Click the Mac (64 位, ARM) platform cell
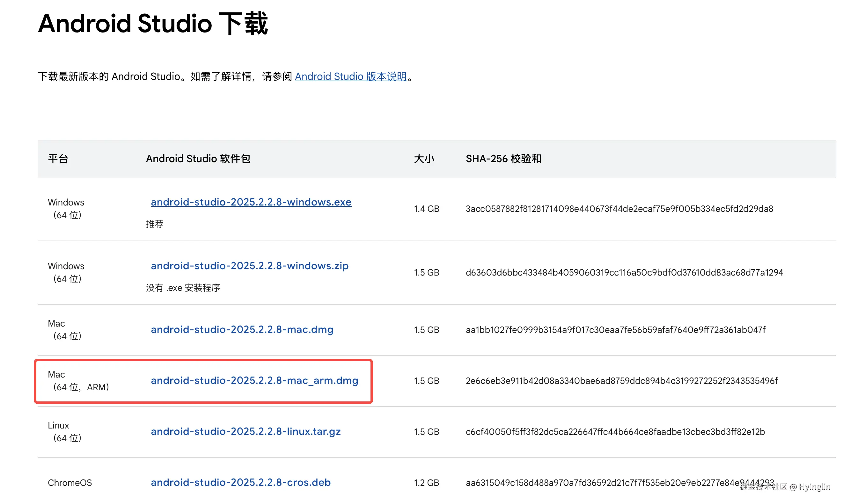Screen dimensions: 843x504 click(78, 381)
